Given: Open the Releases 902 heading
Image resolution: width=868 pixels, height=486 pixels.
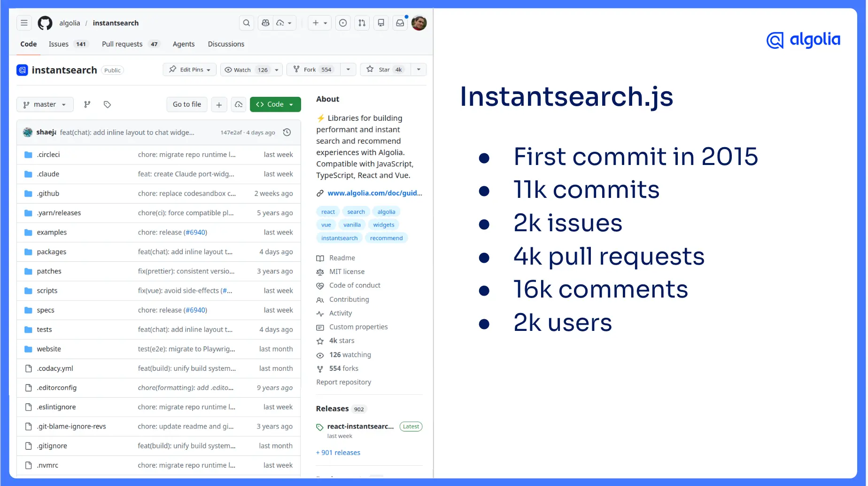Looking at the screenshot, I should point(341,409).
